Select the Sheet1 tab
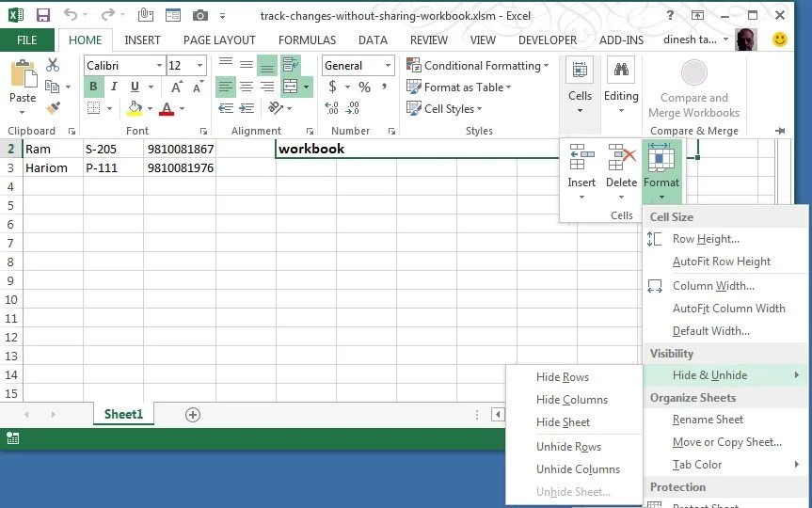The image size is (812, 508). [x=123, y=414]
